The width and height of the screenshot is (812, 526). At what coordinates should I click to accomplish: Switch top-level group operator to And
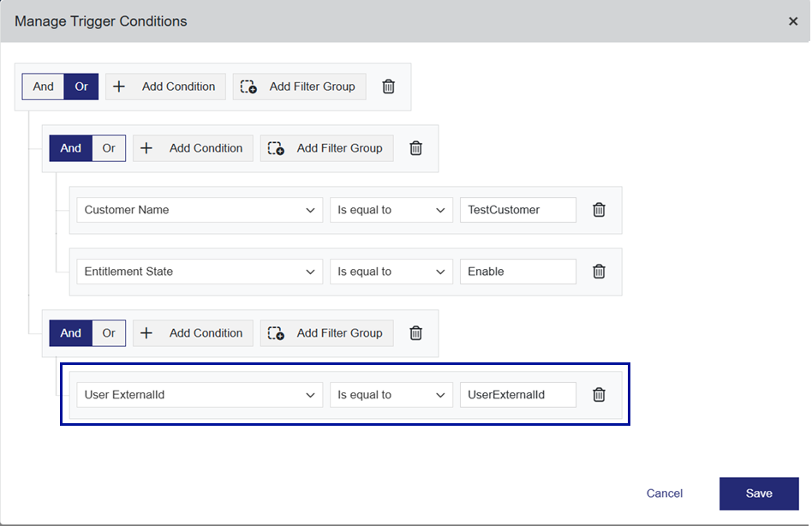[44, 87]
